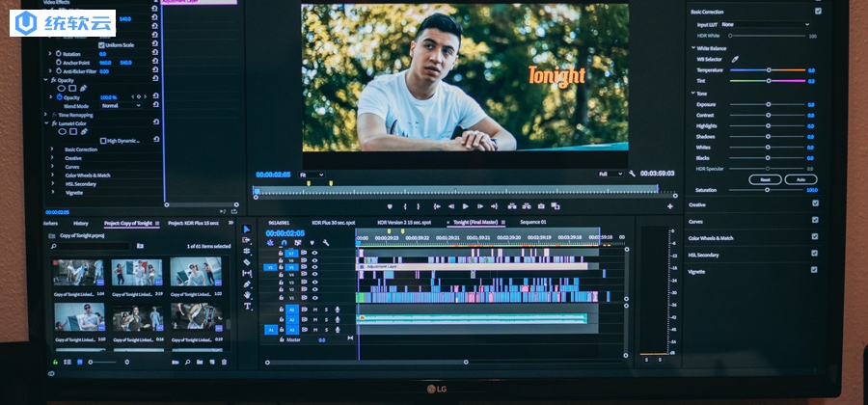
Task: Click the Auto tone button
Action: pos(800,179)
